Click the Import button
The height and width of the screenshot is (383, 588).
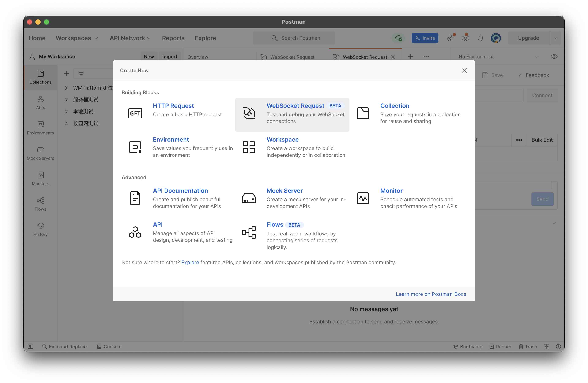click(170, 56)
